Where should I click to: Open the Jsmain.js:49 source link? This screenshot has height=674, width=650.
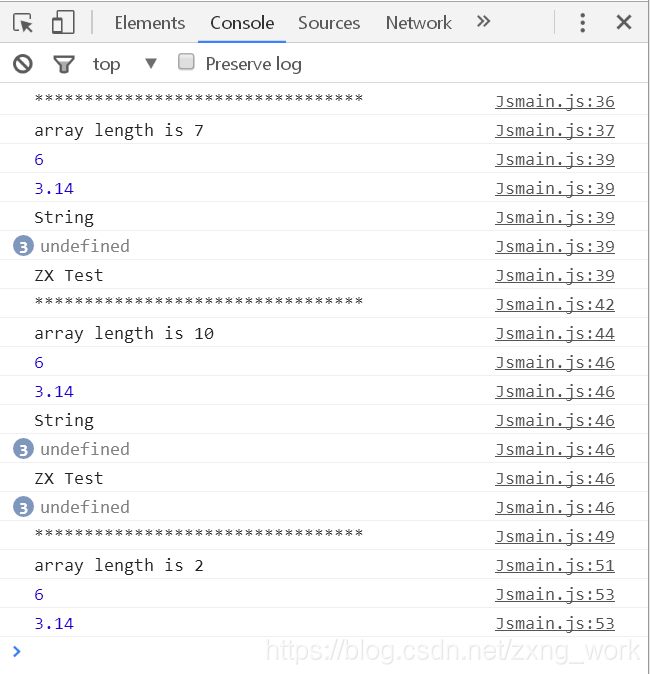coord(555,537)
